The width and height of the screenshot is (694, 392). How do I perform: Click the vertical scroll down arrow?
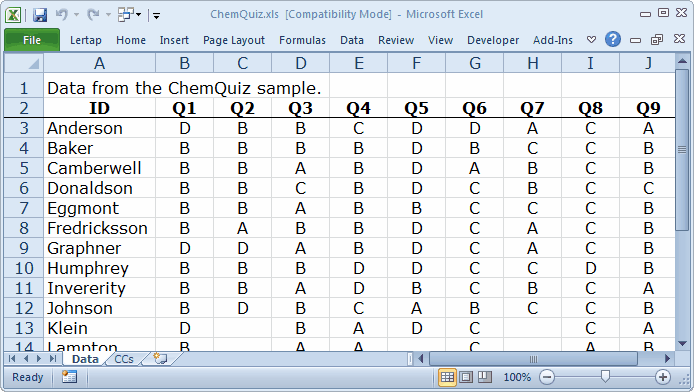682,344
